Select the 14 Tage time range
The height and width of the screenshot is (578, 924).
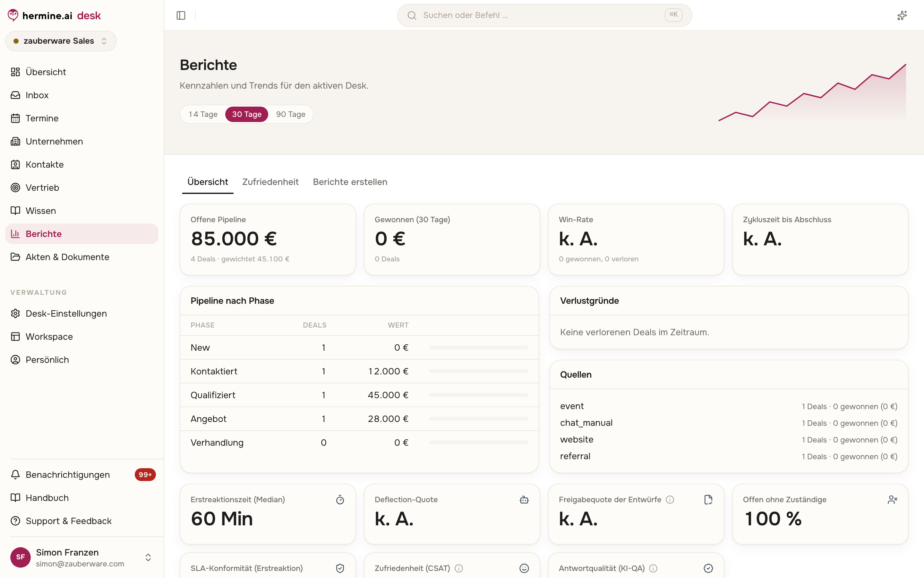click(203, 114)
